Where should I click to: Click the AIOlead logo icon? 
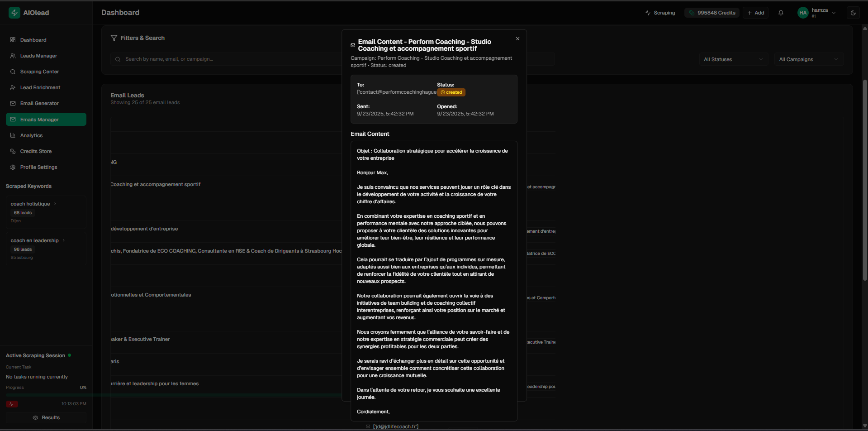pyautogui.click(x=14, y=12)
